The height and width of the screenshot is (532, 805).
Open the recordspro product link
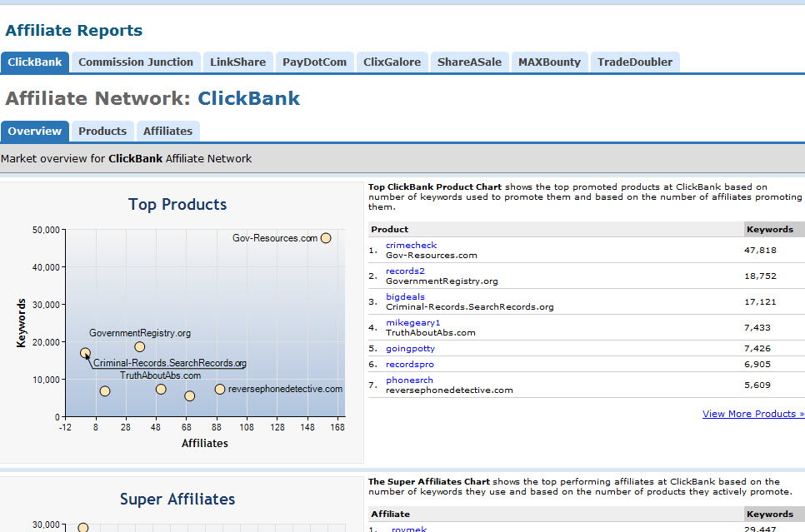tap(410, 365)
